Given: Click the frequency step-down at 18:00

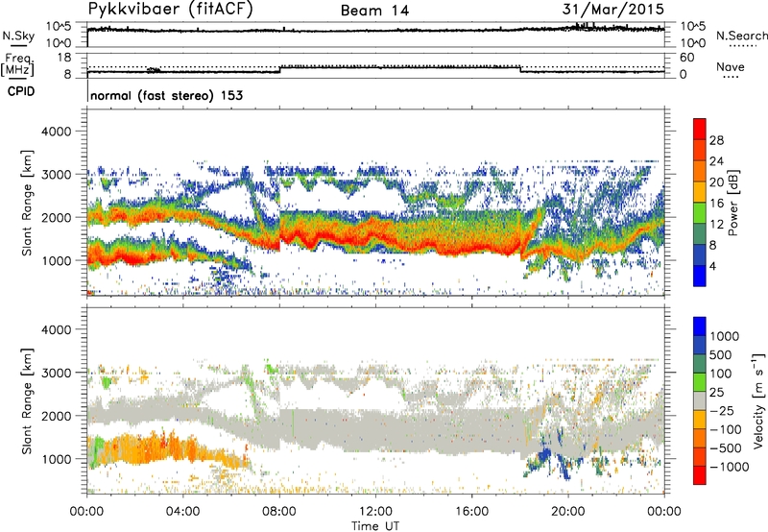Looking at the screenshot, I should (x=520, y=68).
